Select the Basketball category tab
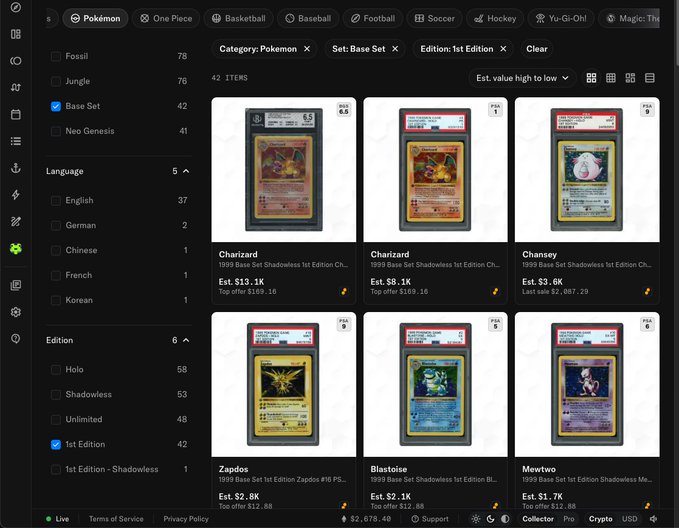 click(239, 18)
